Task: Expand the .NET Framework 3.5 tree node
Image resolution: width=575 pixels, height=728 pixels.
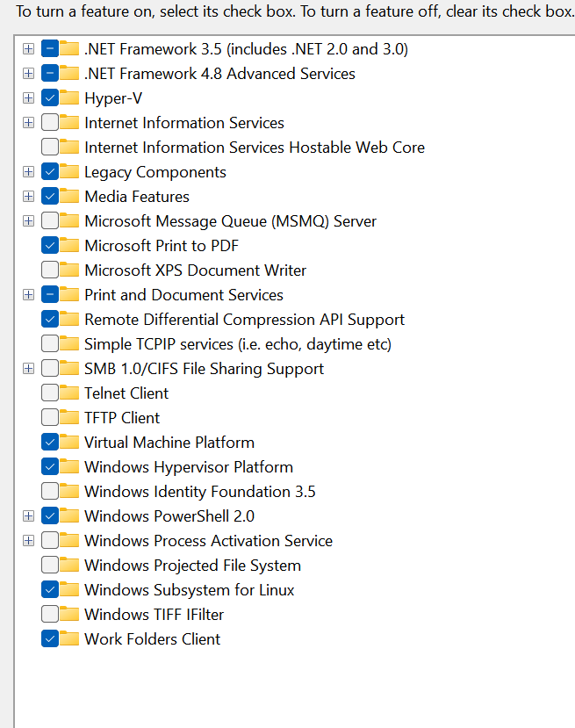Action: click(28, 49)
